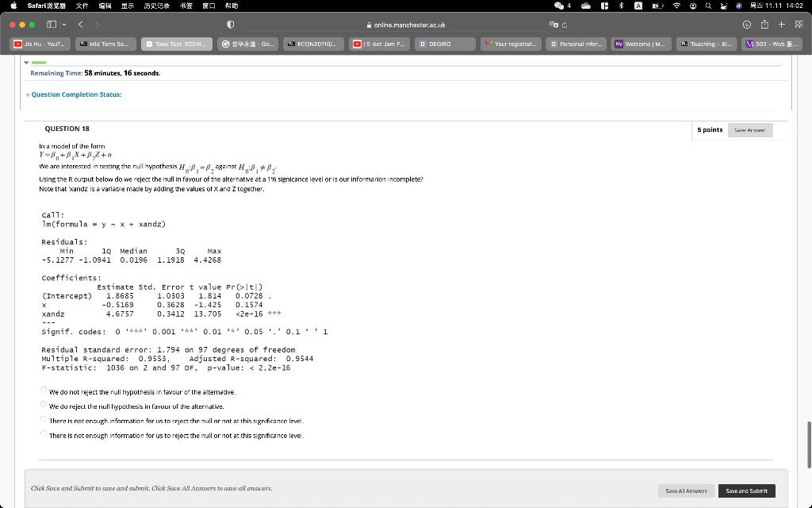Show tab overview grid
Viewport: 812px width, 508px height.
[x=799, y=25]
